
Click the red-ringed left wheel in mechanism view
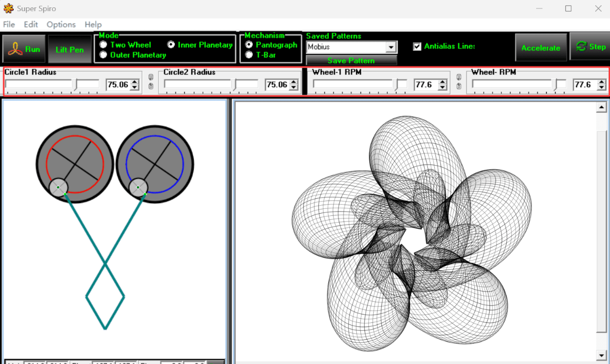(75, 164)
